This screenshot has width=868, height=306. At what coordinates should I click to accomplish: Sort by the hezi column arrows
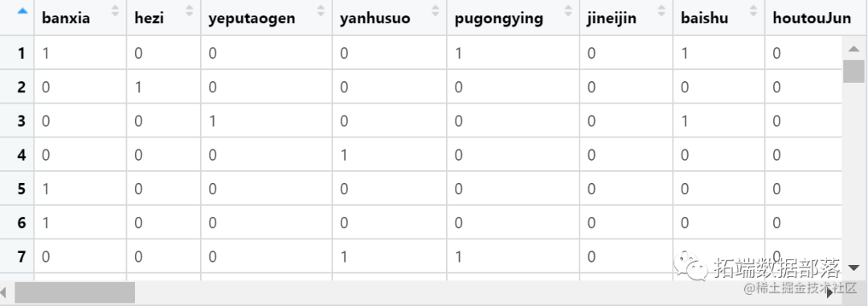(190, 10)
